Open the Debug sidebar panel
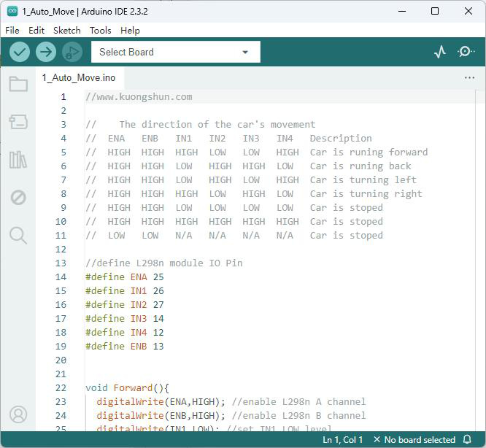The width and height of the screenshot is (486, 448). 18,198
